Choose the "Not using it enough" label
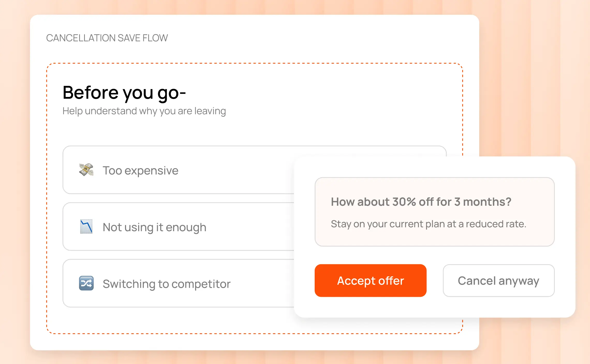Viewport: 590px width, 364px height. (x=154, y=227)
